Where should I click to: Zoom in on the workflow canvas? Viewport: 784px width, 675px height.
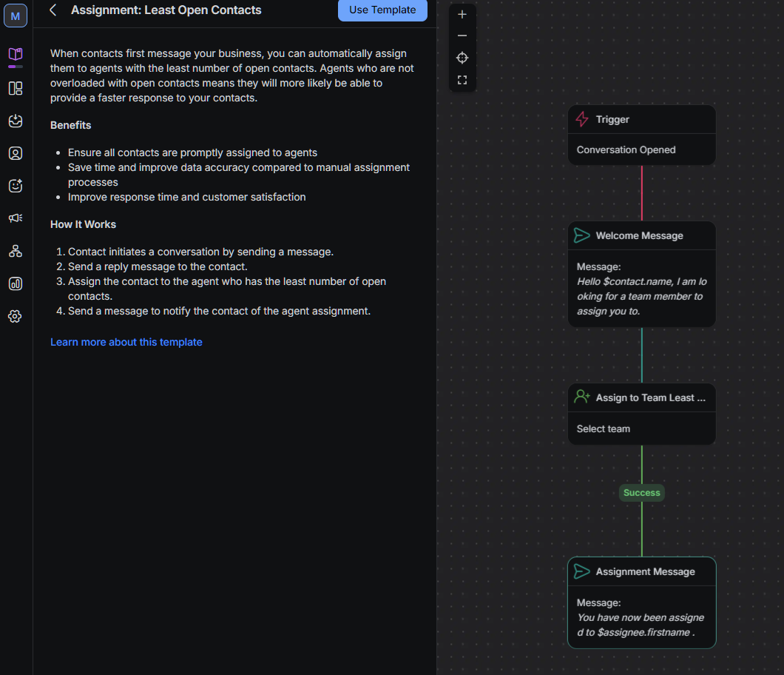462,13
